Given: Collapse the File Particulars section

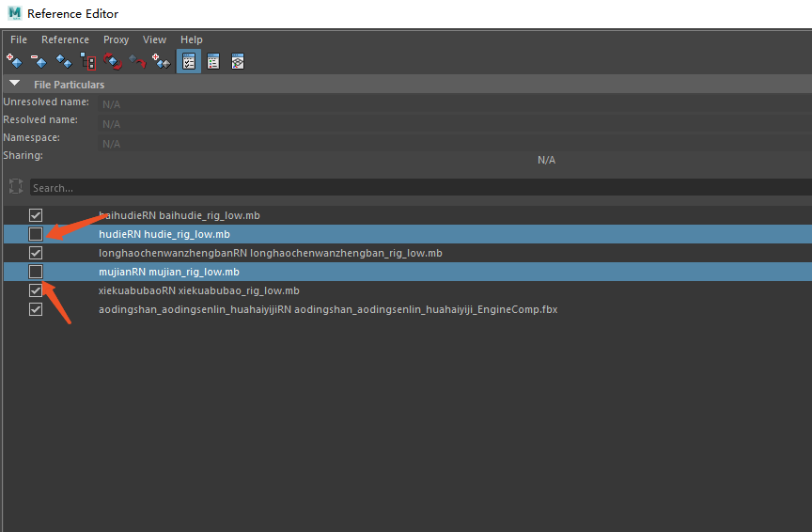Looking at the screenshot, I should tap(14, 85).
